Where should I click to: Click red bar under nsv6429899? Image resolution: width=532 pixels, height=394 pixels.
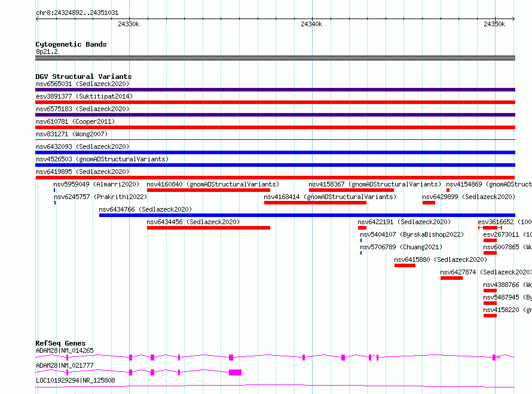pos(429,203)
